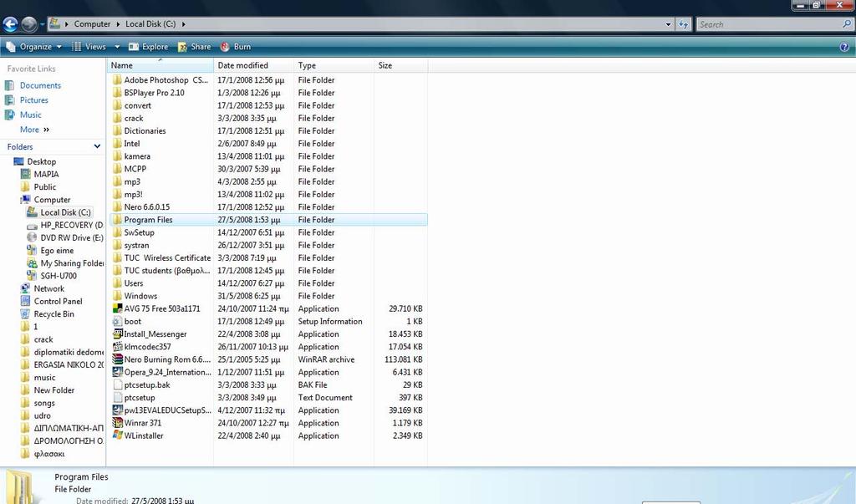Click the klmcodec357 application icon
This screenshot has width=856, height=504.
tap(117, 347)
